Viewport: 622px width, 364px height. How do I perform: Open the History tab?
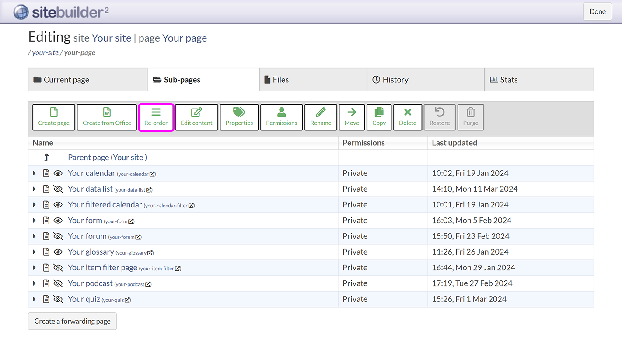coord(425,80)
